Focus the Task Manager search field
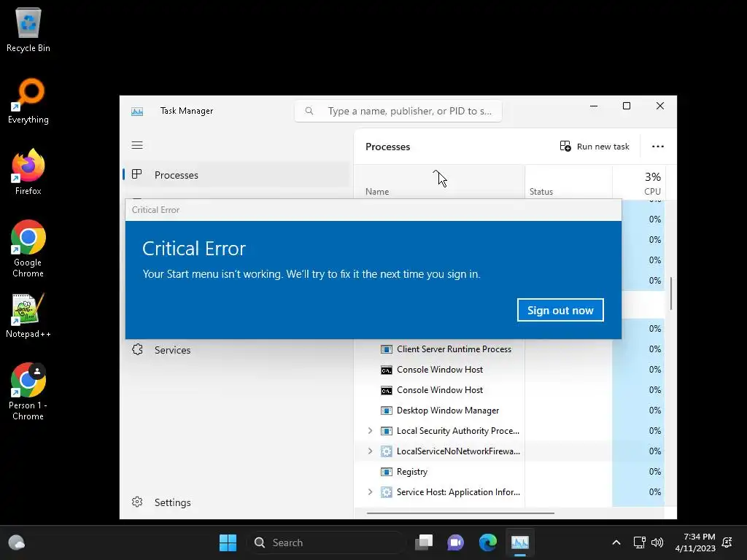 click(x=398, y=111)
